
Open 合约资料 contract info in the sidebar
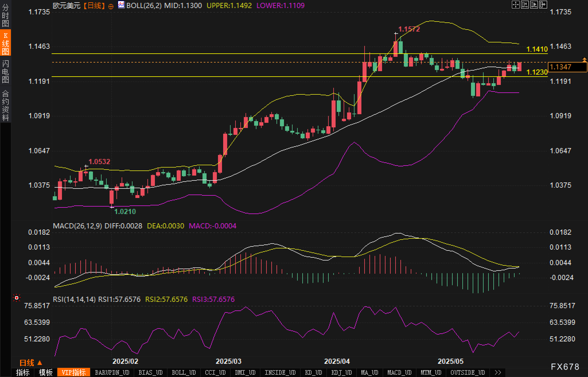[5, 106]
